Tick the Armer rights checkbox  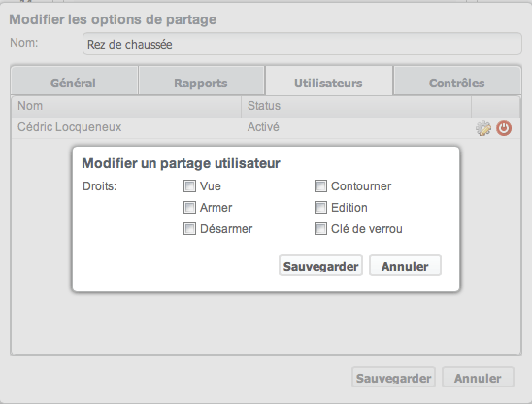click(x=189, y=208)
